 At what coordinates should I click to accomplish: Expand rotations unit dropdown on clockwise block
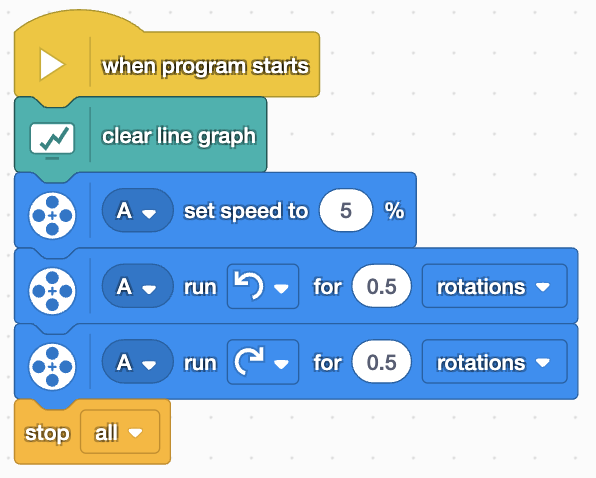[x=495, y=362]
